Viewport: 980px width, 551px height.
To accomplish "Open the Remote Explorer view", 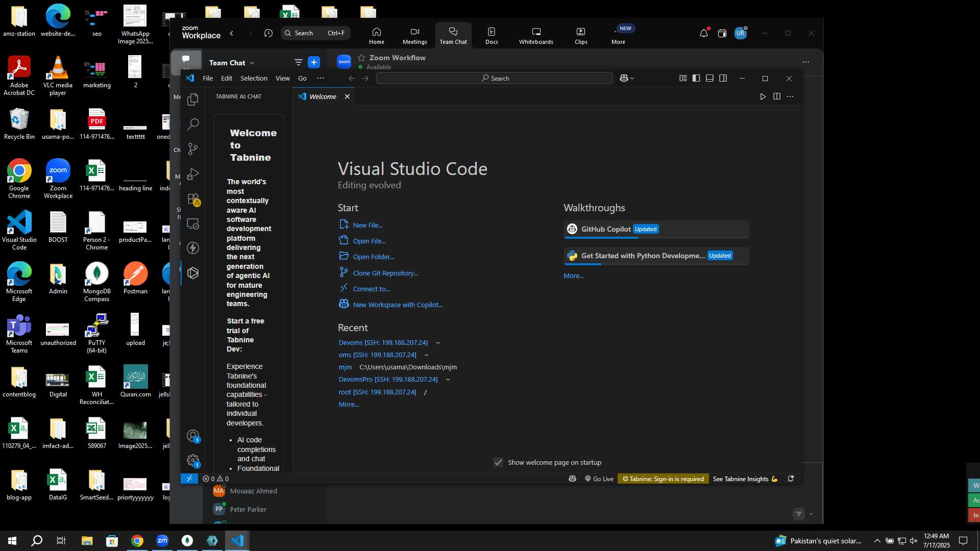I will 193,223.
